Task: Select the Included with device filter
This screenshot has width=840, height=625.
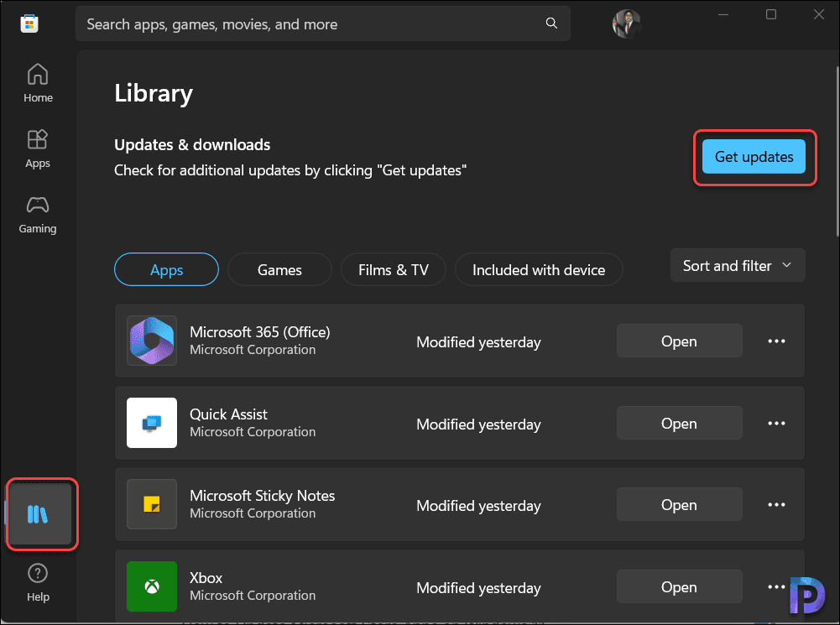Action: click(538, 269)
